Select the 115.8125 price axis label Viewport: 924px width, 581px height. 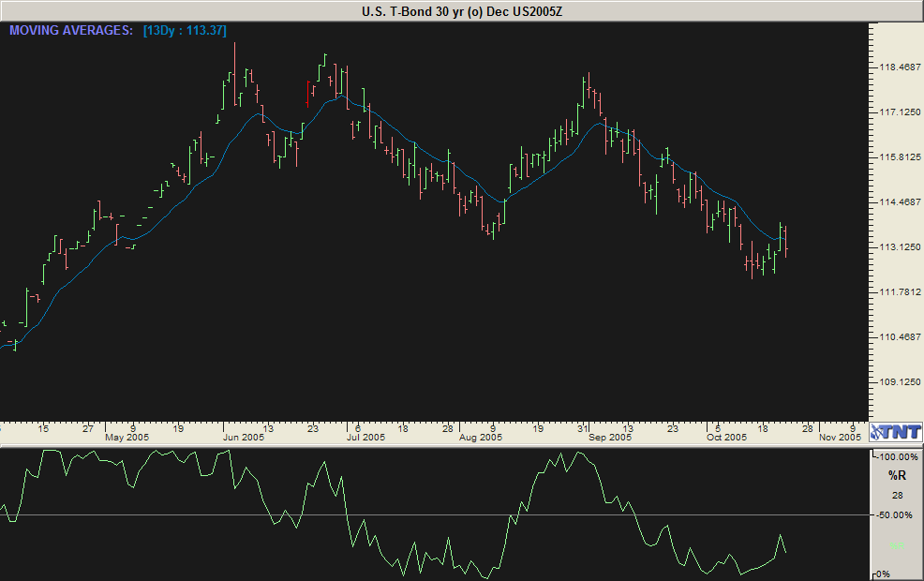[897, 157]
